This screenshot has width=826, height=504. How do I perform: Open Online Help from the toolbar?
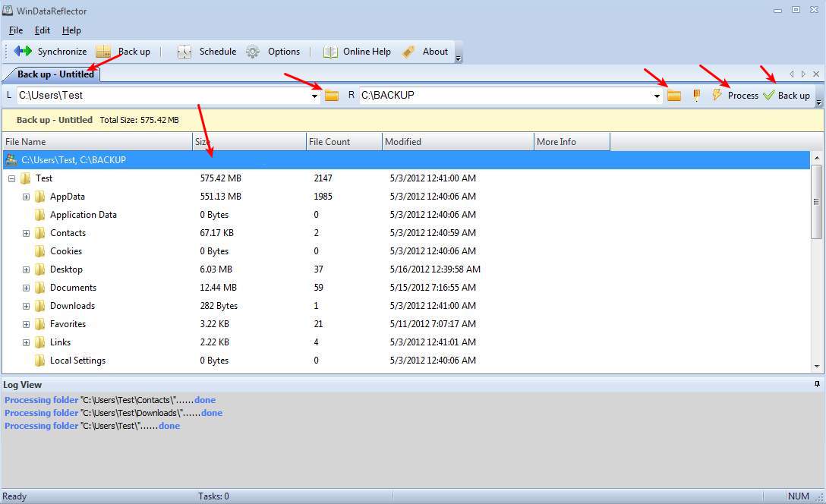[x=330, y=52]
